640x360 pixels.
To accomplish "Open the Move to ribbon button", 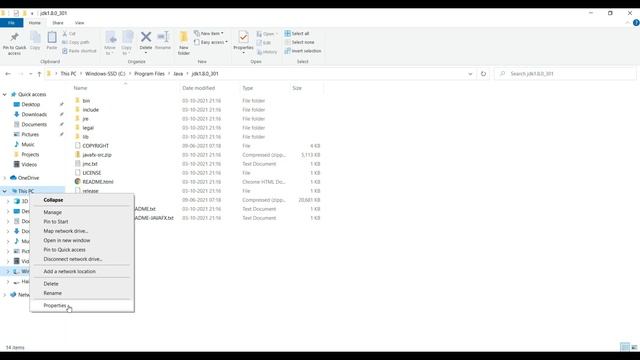I will [110, 43].
